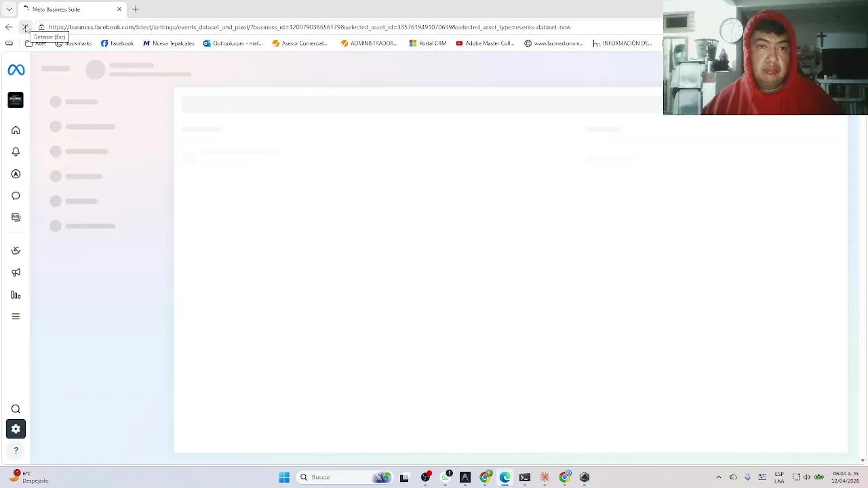Viewport: 868px width, 488px height.
Task: Open the tab search dropdown arrow
Action: pos(9,9)
